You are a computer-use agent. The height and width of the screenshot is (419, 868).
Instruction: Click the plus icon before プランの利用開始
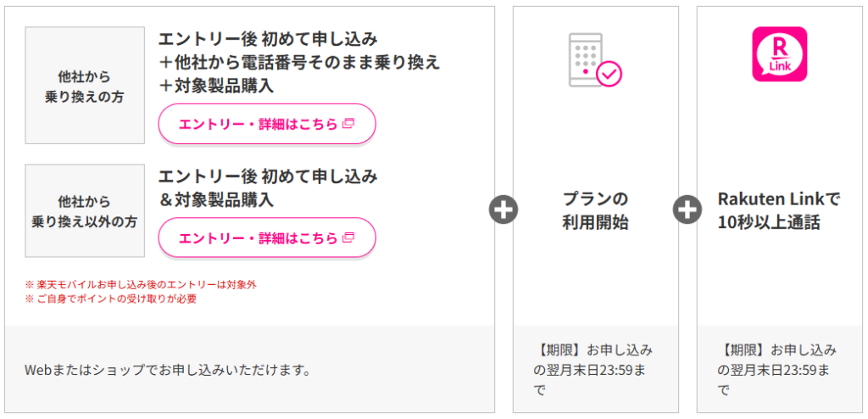pyautogui.click(x=504, y=209)
